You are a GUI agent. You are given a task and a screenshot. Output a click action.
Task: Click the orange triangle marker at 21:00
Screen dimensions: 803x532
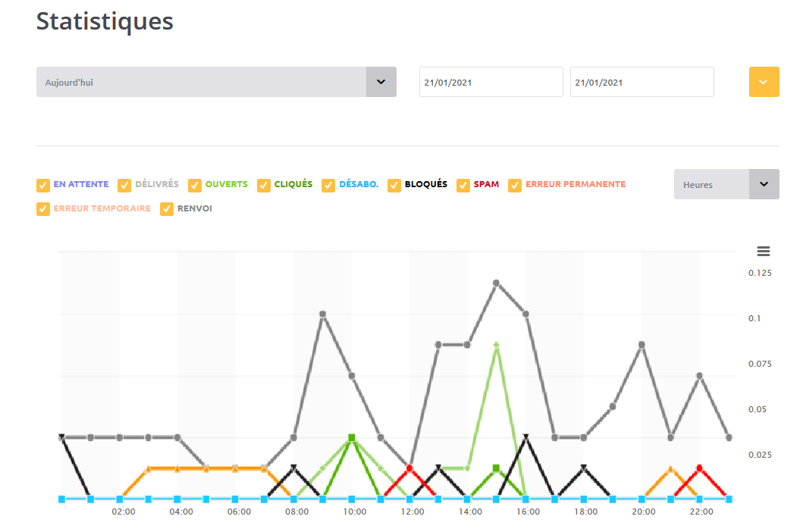(670, 470)
